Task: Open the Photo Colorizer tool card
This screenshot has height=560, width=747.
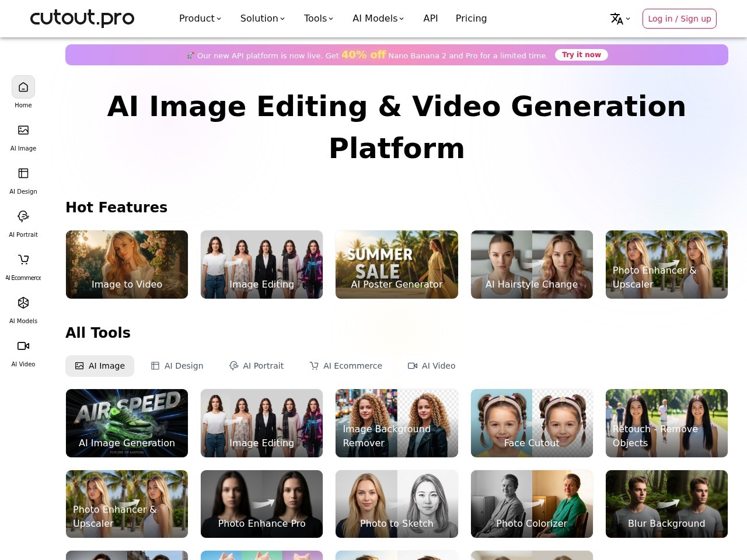Action: click(x=532, y=504)
